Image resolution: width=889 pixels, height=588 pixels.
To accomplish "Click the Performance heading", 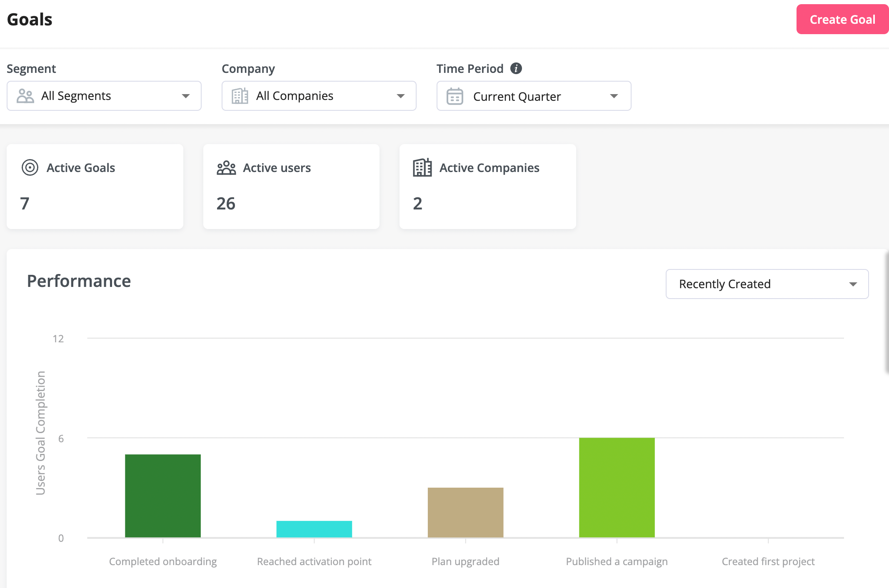I will (x=78, y=281).
